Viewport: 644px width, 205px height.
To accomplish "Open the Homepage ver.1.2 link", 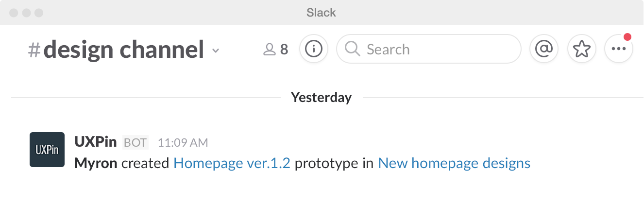I will 232,163.
